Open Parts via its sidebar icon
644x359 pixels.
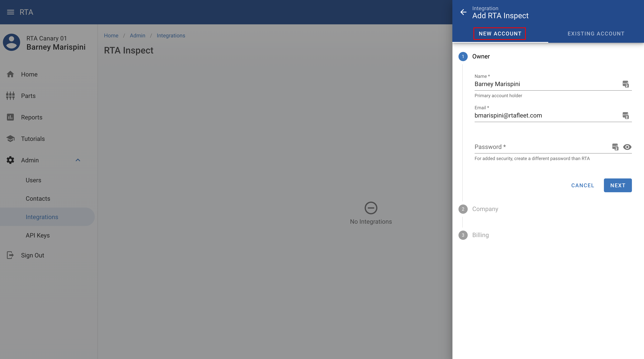(10, 96)
